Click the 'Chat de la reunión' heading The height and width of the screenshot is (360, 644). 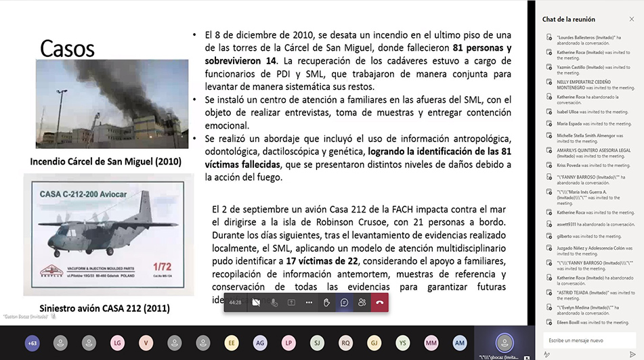(568, 20)
